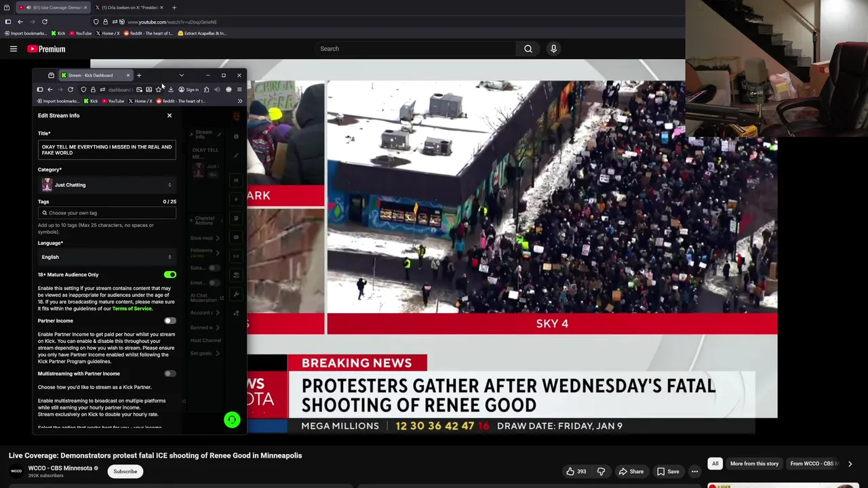868x488 pixels.
Task: Open more actions ellipsis under video
Action: 694,472
